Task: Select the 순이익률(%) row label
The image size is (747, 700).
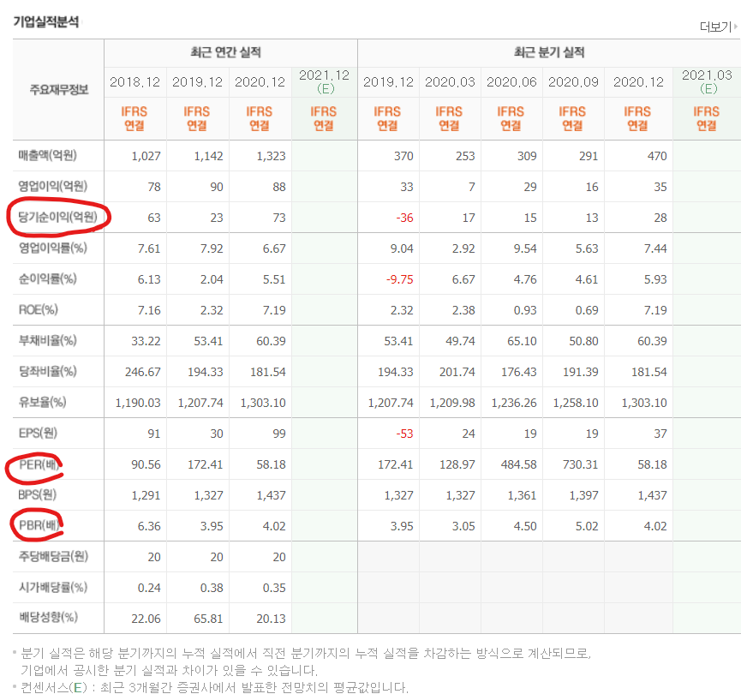Action: click(47, 278)
